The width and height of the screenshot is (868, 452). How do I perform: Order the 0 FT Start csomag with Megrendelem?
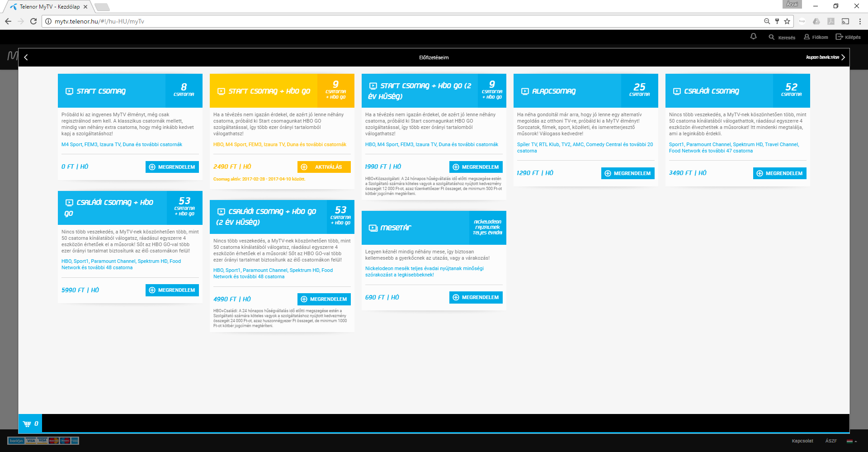click(x=172, y=167)
